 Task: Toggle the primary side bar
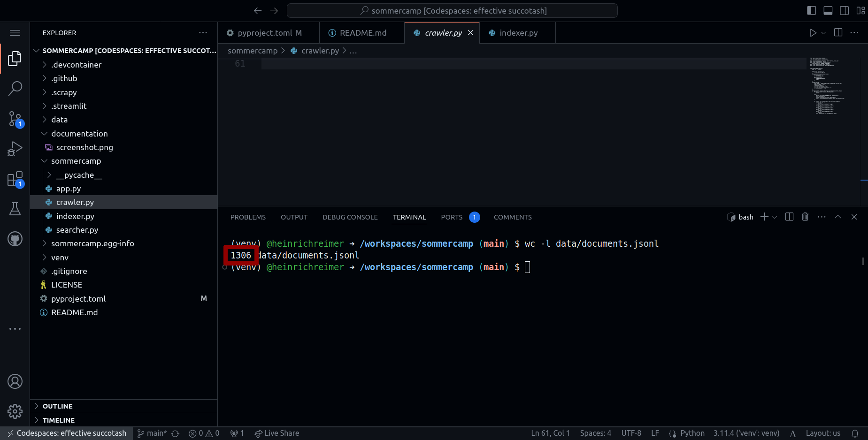click(x=812, y=10)
